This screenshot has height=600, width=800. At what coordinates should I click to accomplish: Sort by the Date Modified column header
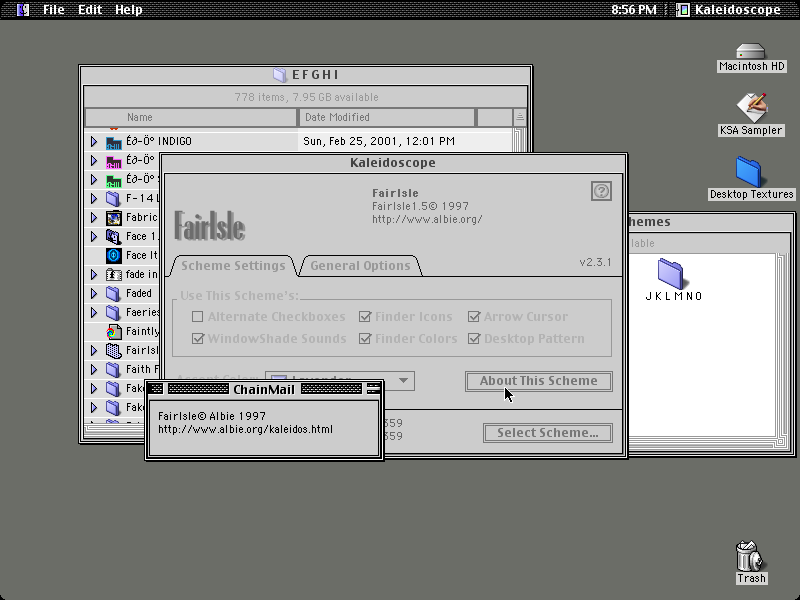pos(387,117)
